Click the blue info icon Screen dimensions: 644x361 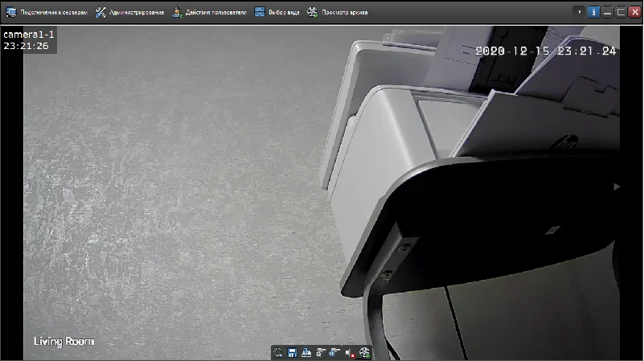tap(594, 12)
